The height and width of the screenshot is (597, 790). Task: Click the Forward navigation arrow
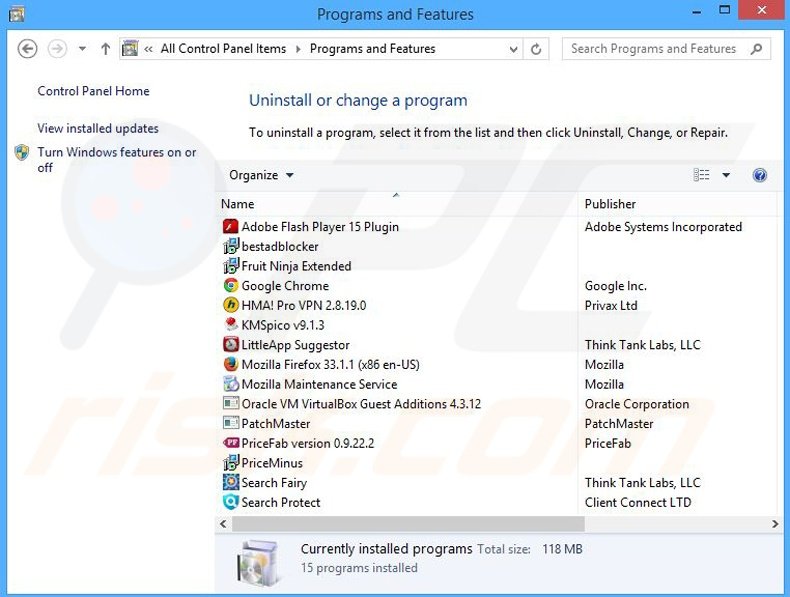pos(57,49)
